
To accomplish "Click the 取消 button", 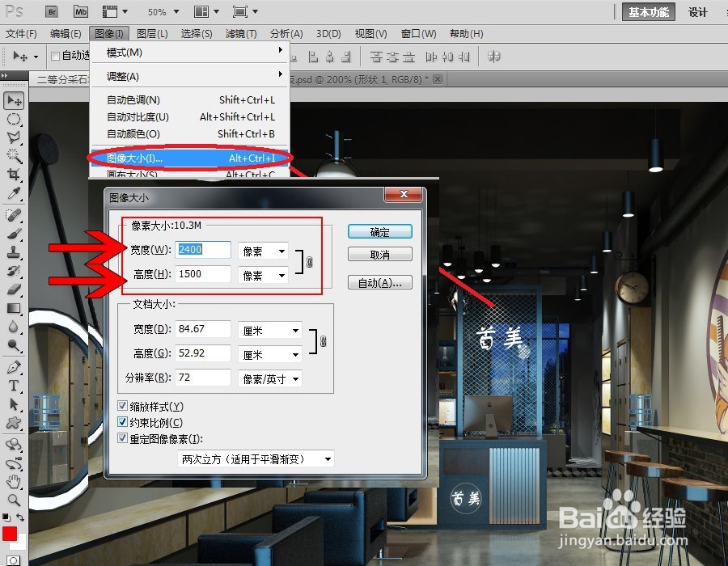I will pos(380,254).
